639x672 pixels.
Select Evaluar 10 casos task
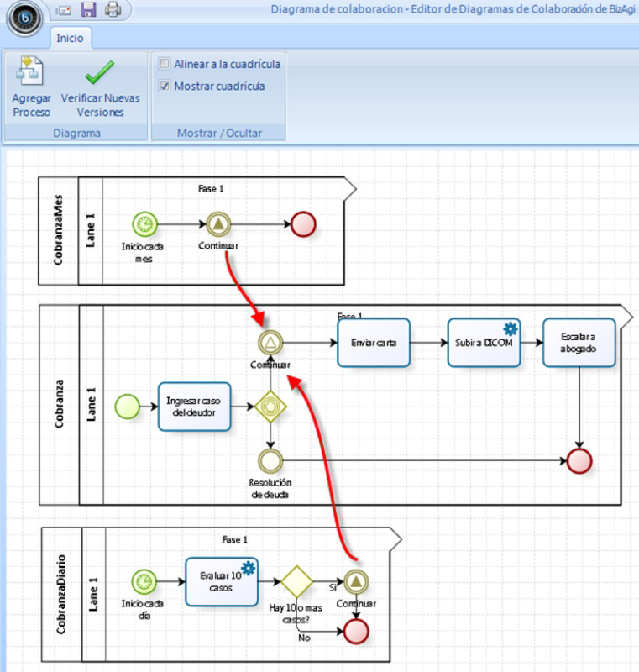click(222, 581)
